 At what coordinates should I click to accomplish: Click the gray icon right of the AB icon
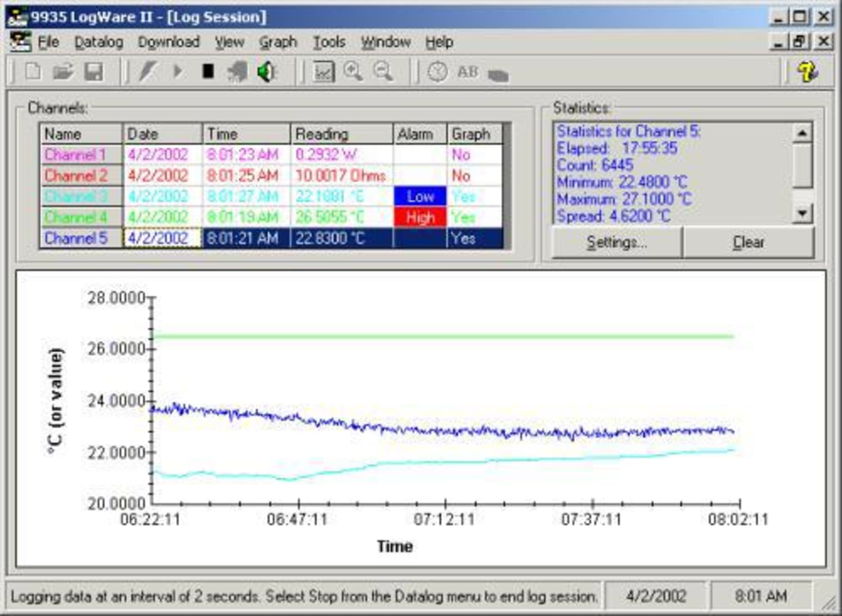[x=498, y=75]
